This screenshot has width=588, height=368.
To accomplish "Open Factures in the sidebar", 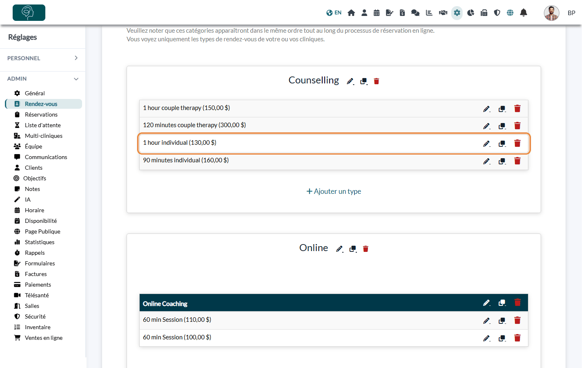I will [36, 274].
